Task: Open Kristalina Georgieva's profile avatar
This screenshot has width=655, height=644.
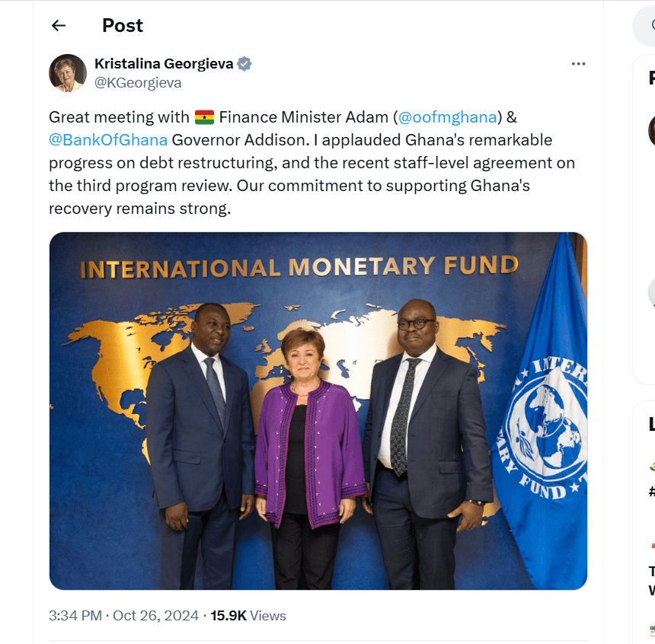Action: (68, 73)
